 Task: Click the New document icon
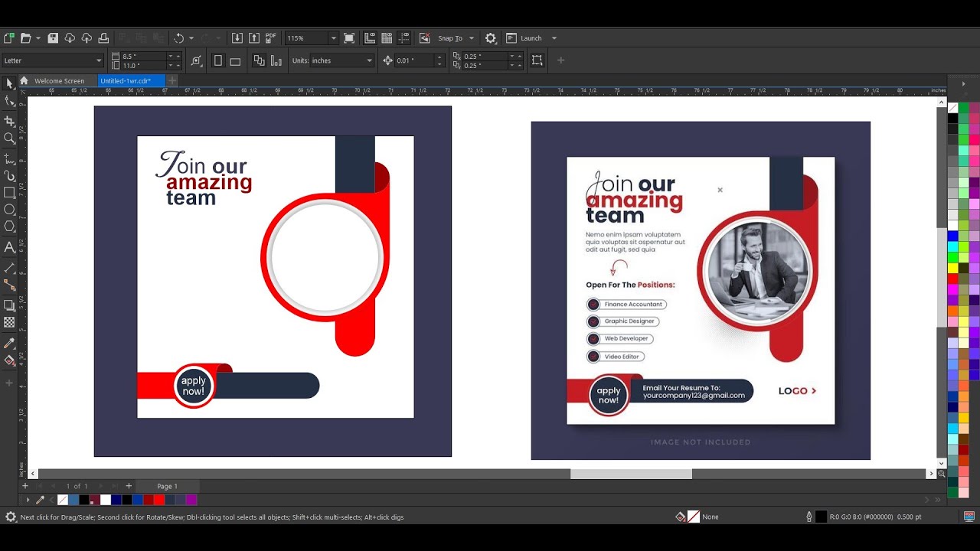(9, 37)
